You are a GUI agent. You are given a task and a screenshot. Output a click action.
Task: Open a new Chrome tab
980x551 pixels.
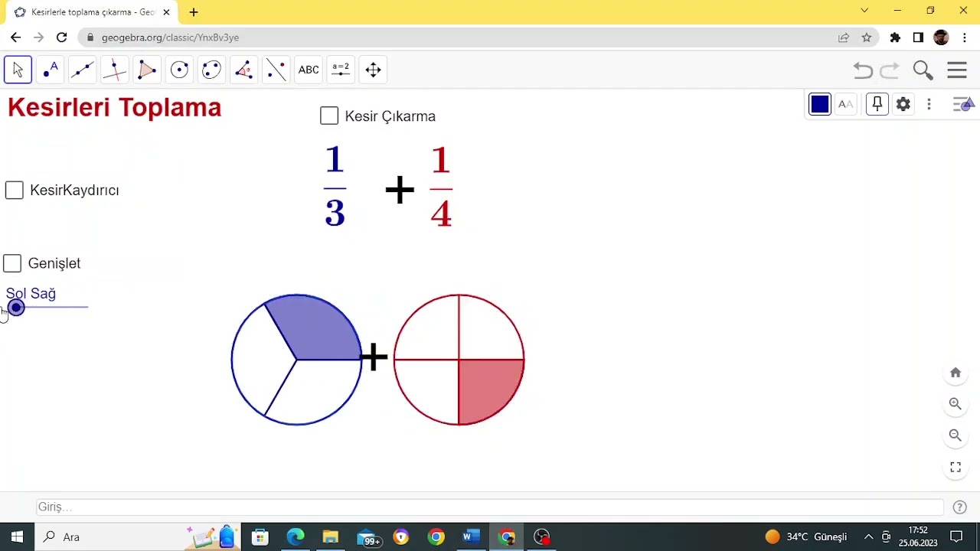(x=194, y=12)
